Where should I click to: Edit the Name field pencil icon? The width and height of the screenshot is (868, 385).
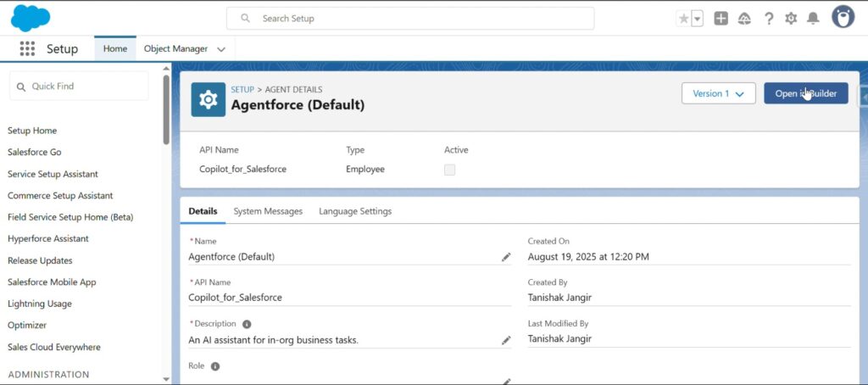point(506,257)
